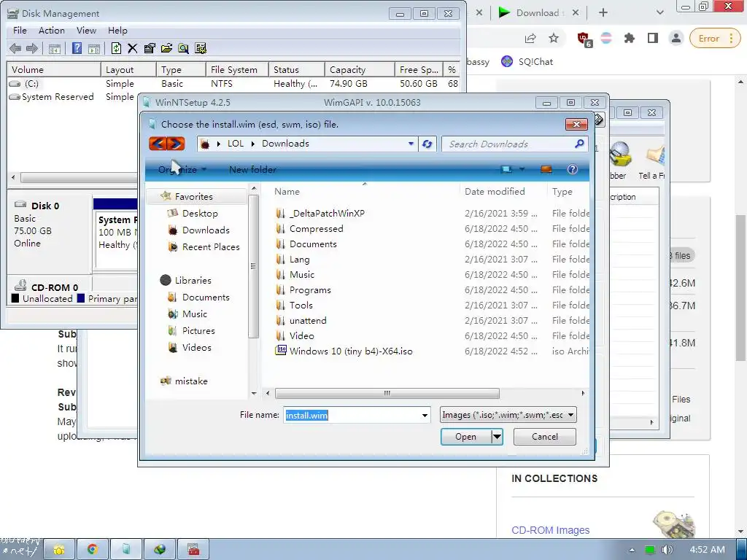Click the Open button in file dialog
The height and width of the screenshot is (560, 747).
click(465, 437)
